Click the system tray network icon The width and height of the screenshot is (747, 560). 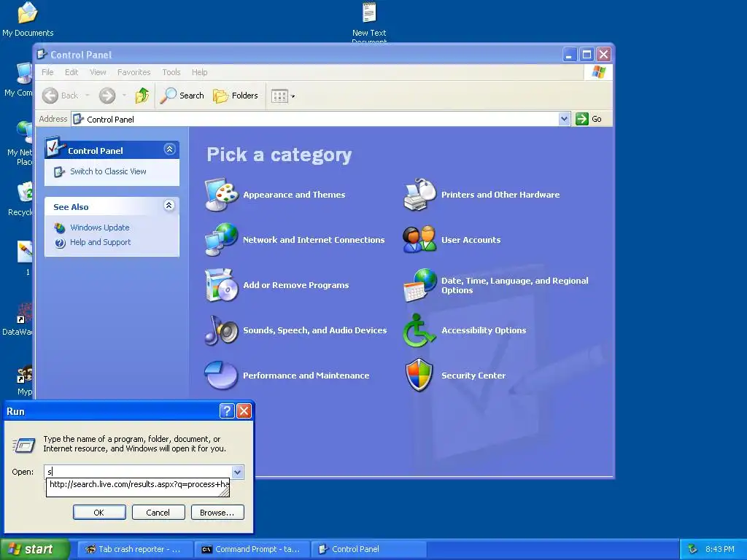coord(693,549)
